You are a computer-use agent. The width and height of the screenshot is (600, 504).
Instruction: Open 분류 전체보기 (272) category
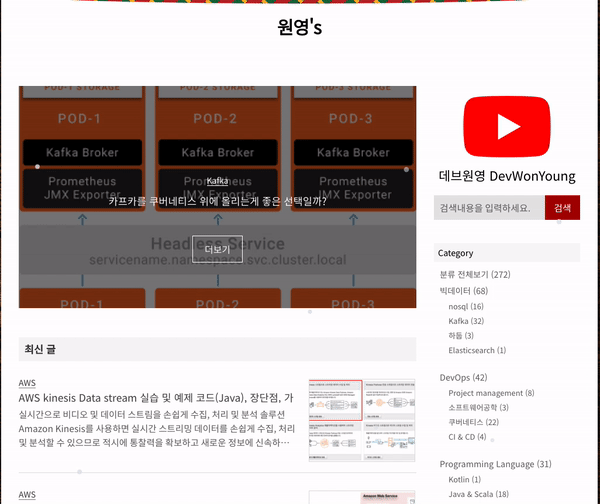pos(475,274)
